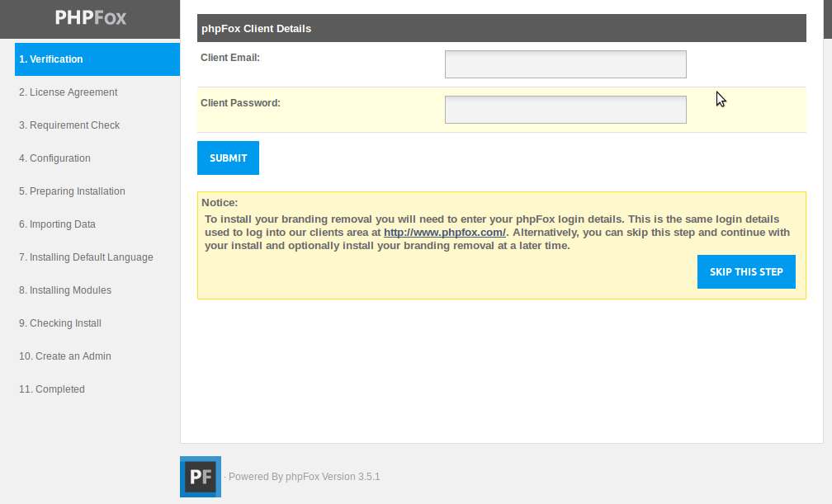Go to step 3. Requirement Check
Image resolution: width=832 pixels, height=504 pixels.
pyautogui.click(x=69, y=125)
